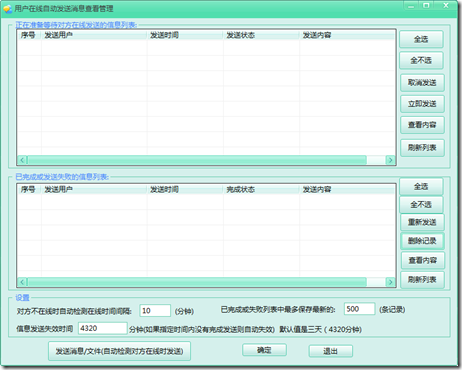
Task: Sort pending list by 发送时间 column header
Action: [185, 35]
